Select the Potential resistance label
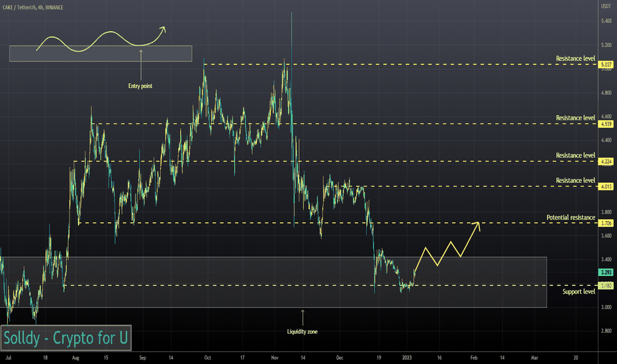Image resolution: width=617 pixels, height=364 pixels. click(571, 218)
